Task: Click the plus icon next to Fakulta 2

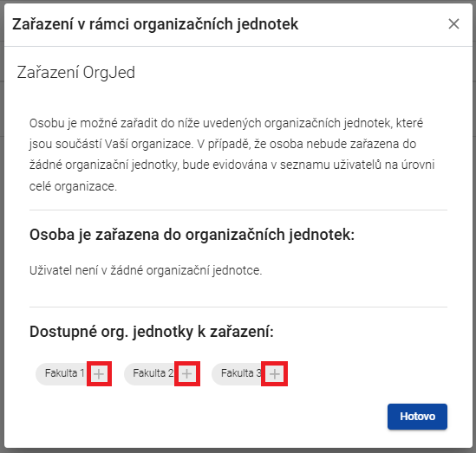Action: (x=187, y=374)
